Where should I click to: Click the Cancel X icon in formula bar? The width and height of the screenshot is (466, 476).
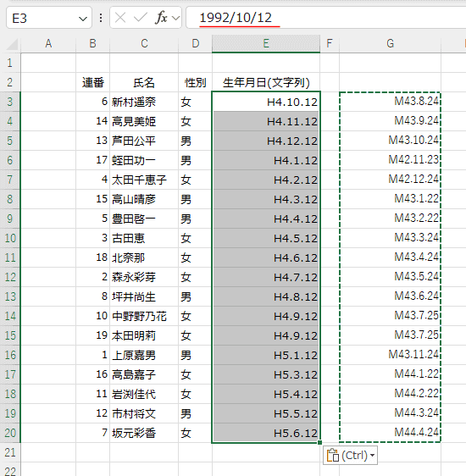click(x=120, y=18)
